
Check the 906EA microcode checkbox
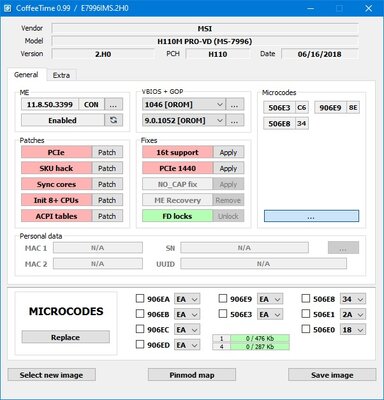coord(140,298)
